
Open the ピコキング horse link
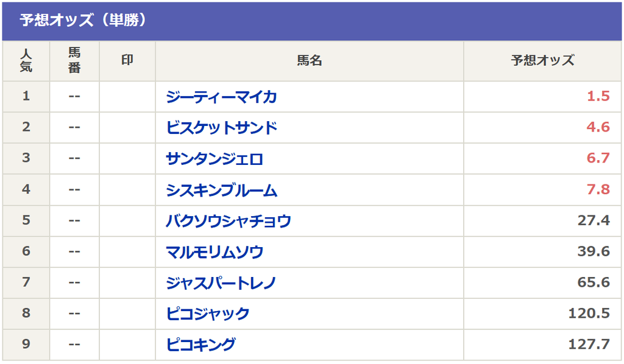(200, 345)
